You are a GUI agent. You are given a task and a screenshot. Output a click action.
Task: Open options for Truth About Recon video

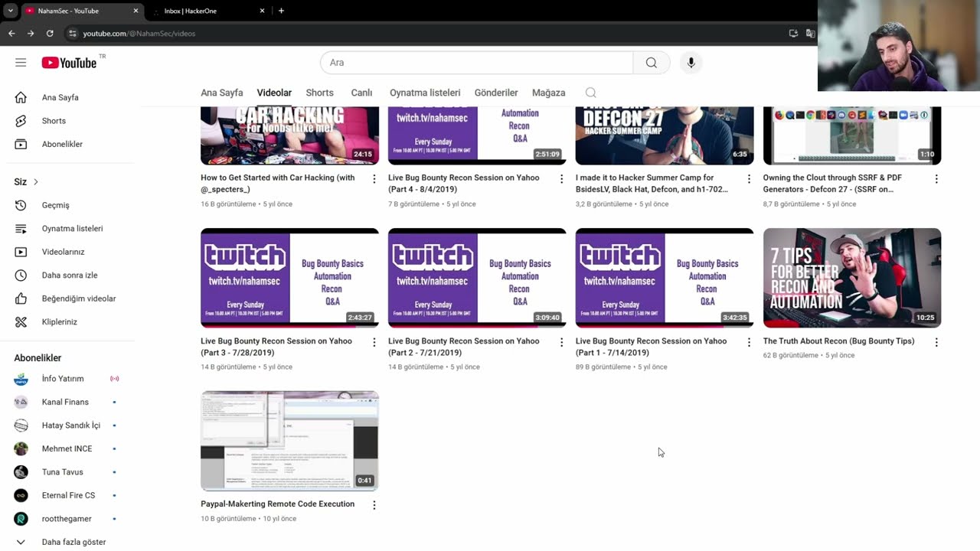[x=936, y=342]
